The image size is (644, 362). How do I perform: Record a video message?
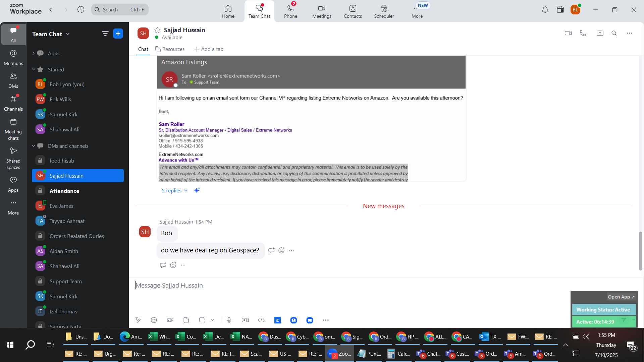pos(245,320)
